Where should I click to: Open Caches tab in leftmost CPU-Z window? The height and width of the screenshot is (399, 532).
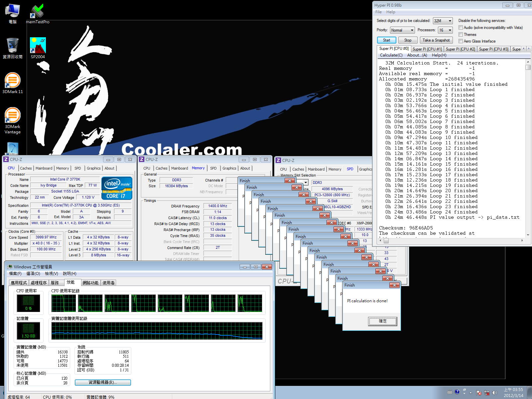pos(26,168)
